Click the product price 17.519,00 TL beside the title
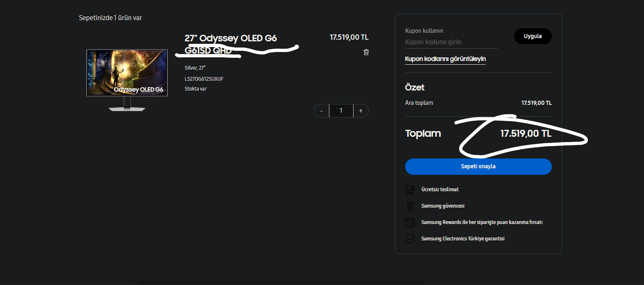 point(349,37)
